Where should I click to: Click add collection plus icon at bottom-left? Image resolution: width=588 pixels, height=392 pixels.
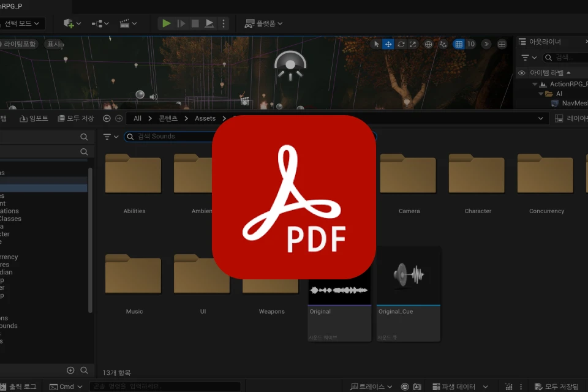click(x=70, y=371)
